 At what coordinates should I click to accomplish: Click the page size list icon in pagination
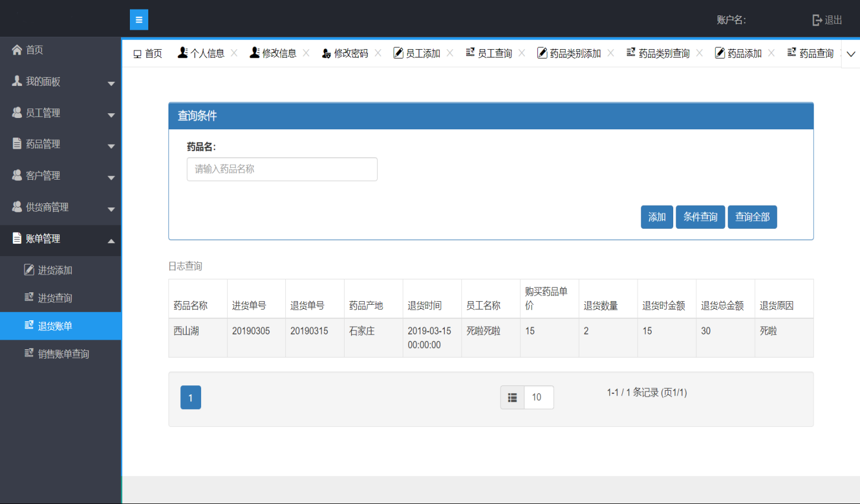point(512,397)
